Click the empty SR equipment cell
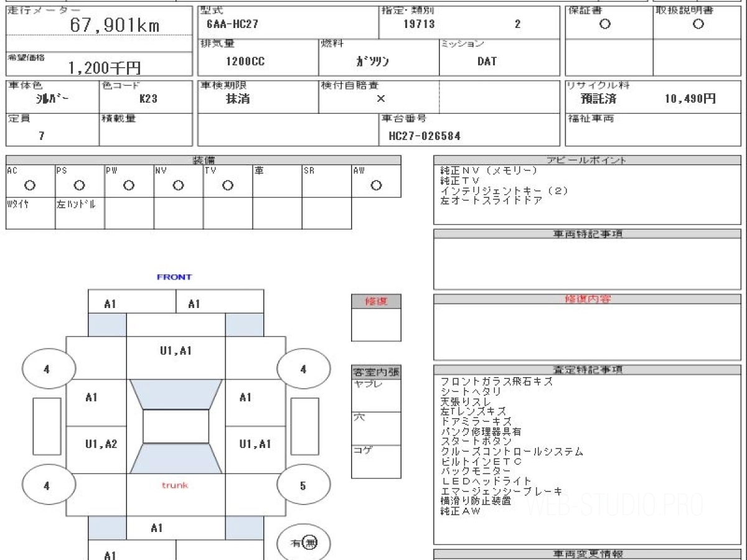This screenshot has height=560, width=747. (x=327, y=182)
